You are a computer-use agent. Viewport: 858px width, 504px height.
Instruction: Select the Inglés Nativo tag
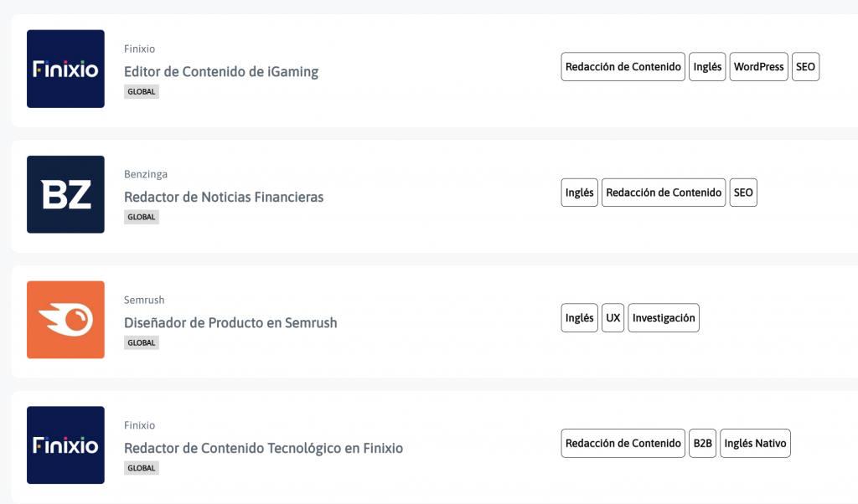(x=755, y=444)
